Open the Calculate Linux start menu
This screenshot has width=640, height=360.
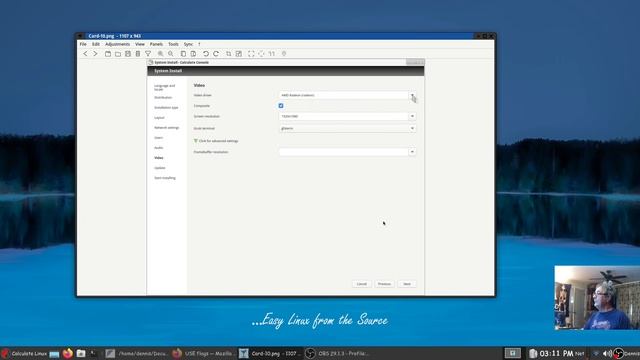[x=24, y=353]
